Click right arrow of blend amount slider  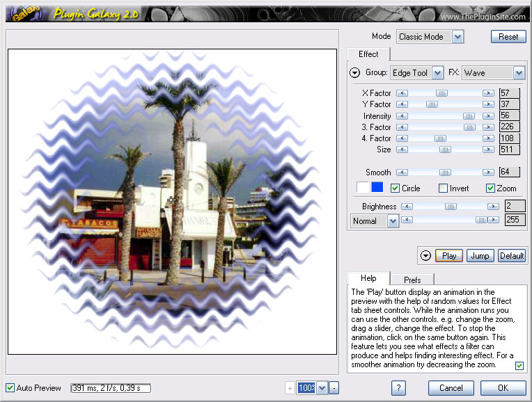point(493,220)
